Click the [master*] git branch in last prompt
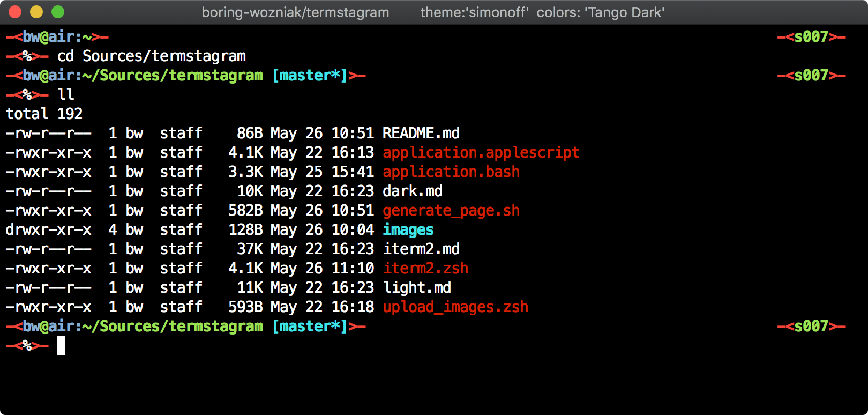 (x=310, y=326)
